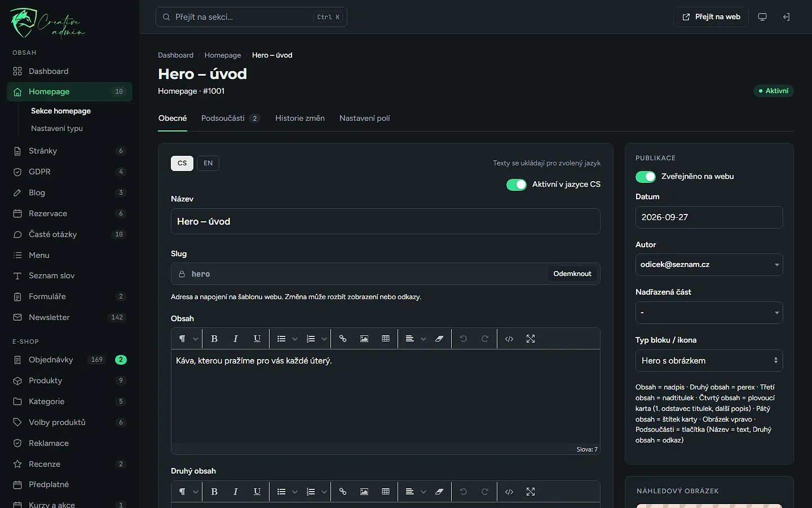Viewport: 812px width, 508px height.
Task: Toggle bold in the Druhý obsah editor toolbar
Action: click(214, 492)
